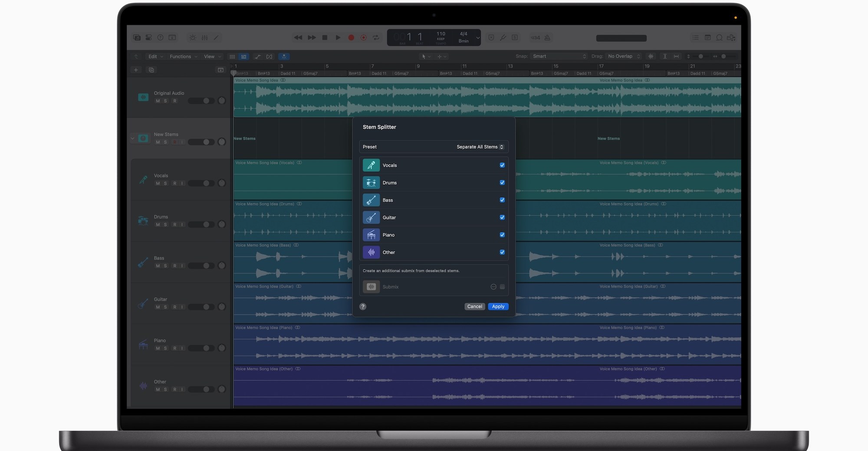Click the Horizontal Auto Zoom icon
The height and width of the screenshot is (451, 868).
pos(676,56)
